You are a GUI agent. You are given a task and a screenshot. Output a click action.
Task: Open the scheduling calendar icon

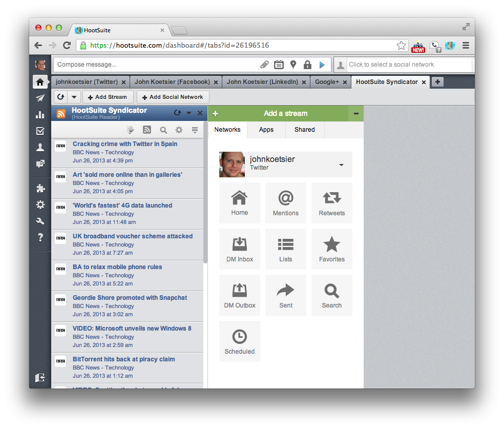279,65
